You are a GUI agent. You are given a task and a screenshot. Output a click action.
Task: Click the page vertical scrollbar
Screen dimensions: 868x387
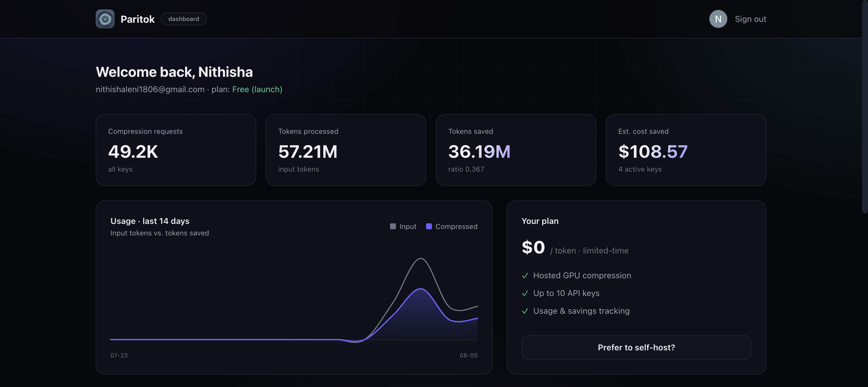865,107
